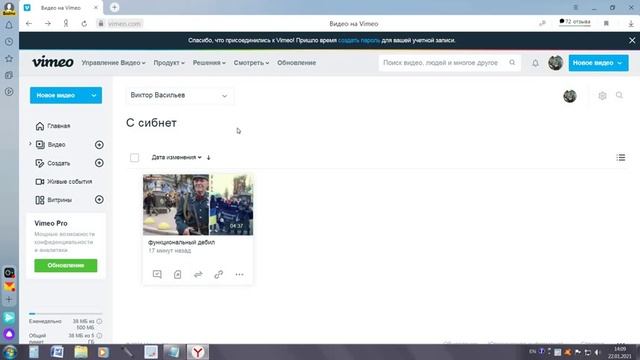Open the notifications bell
This screenshot has width=640, height=360.
click(x=535, y=63)
